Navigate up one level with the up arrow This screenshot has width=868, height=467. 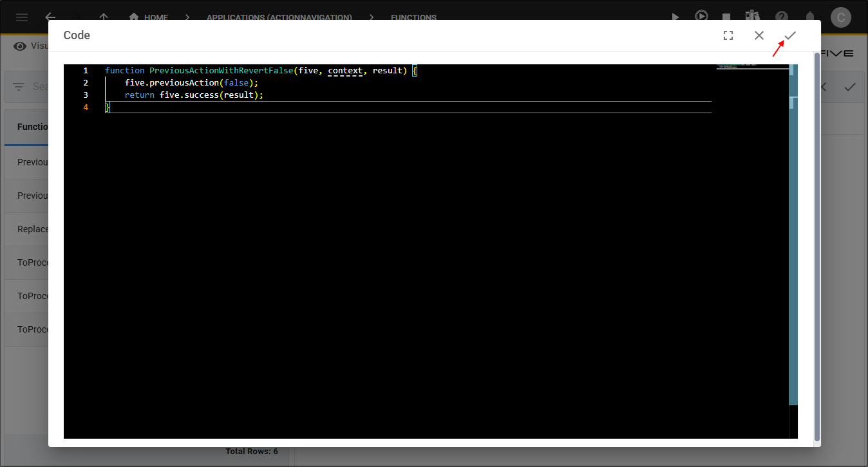(104, 17)
